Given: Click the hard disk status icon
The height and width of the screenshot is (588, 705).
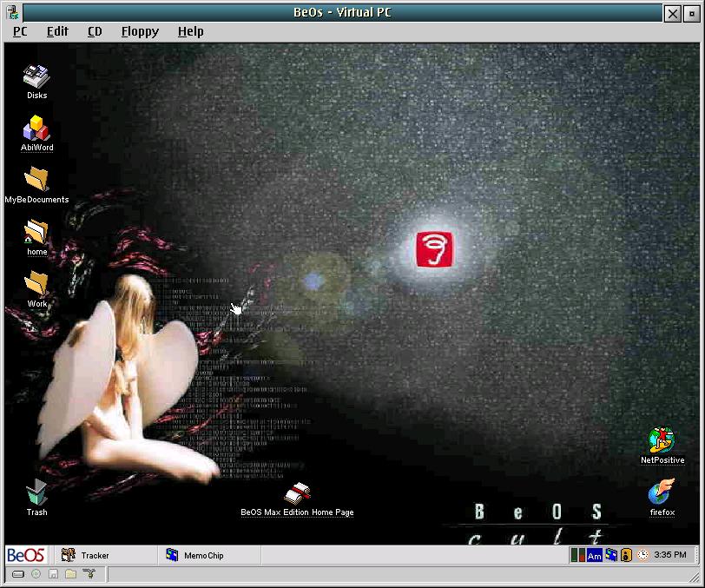Looking at the screenshot, I should tap(17, 574).
